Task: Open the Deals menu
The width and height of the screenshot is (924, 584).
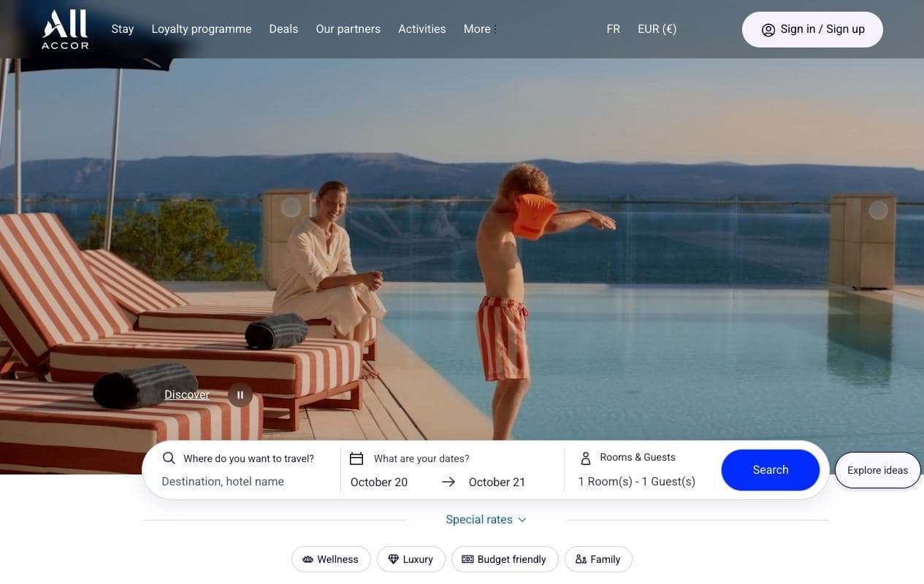Action: point(283,29)
